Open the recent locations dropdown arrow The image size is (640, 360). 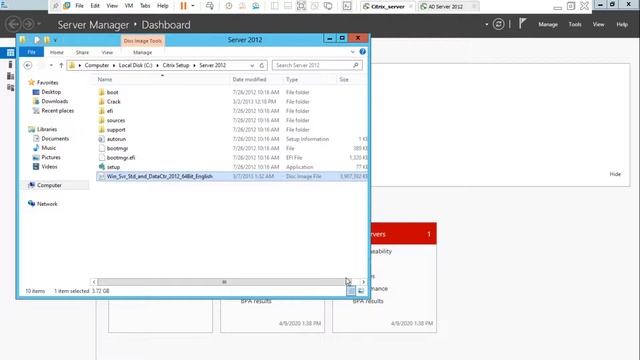tap(51, 65)
